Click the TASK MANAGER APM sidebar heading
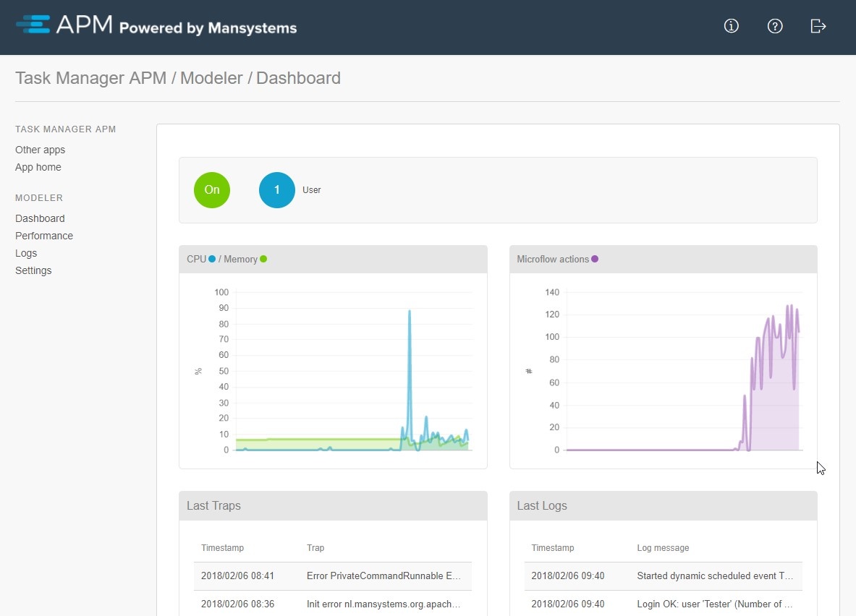856x616 pixels. tap(66, 129)
